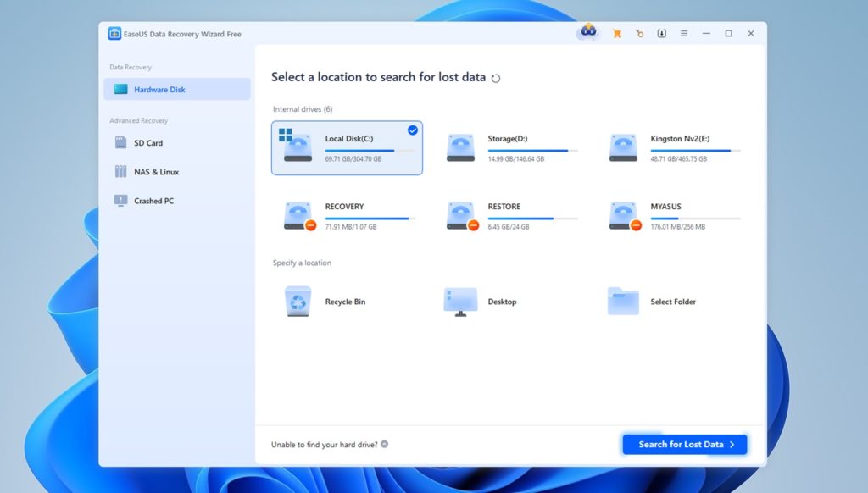Click the help icon near hard drive question
The image size is (868, 493).
[385, 444]
